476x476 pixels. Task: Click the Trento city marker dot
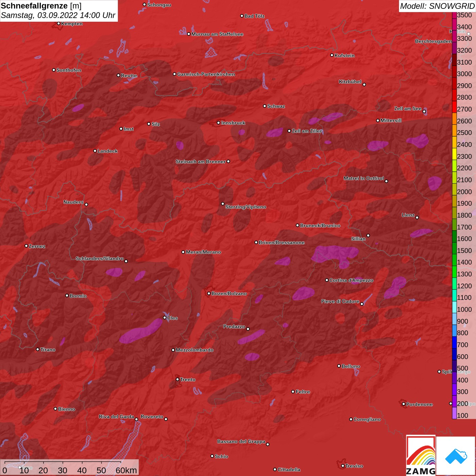[177, 379]
